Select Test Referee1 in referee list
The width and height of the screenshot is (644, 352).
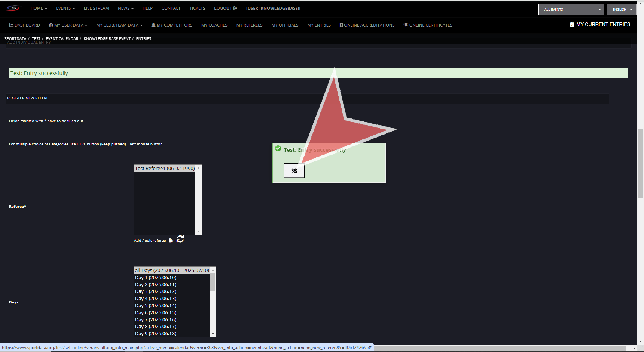click(x=165, y=169)
